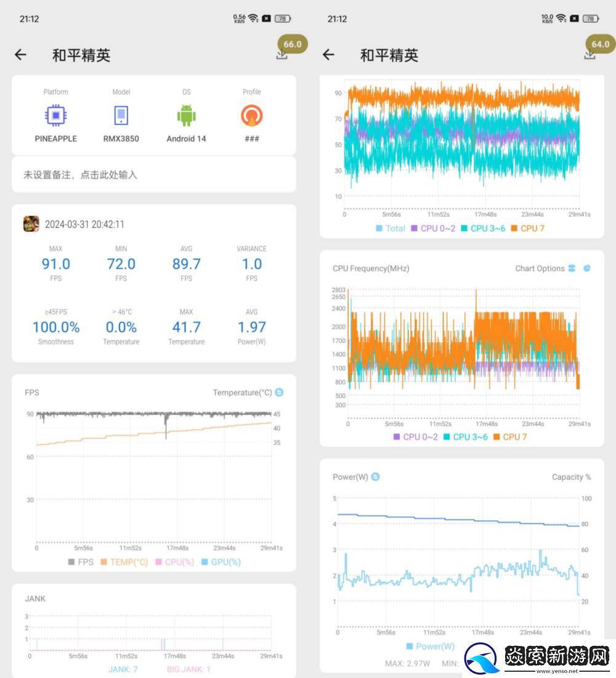Image resolution: width=616 pixels, height=678 pixels.
Task: Switch Chart Options to stacked bar view
Action: tap(572, 269)
